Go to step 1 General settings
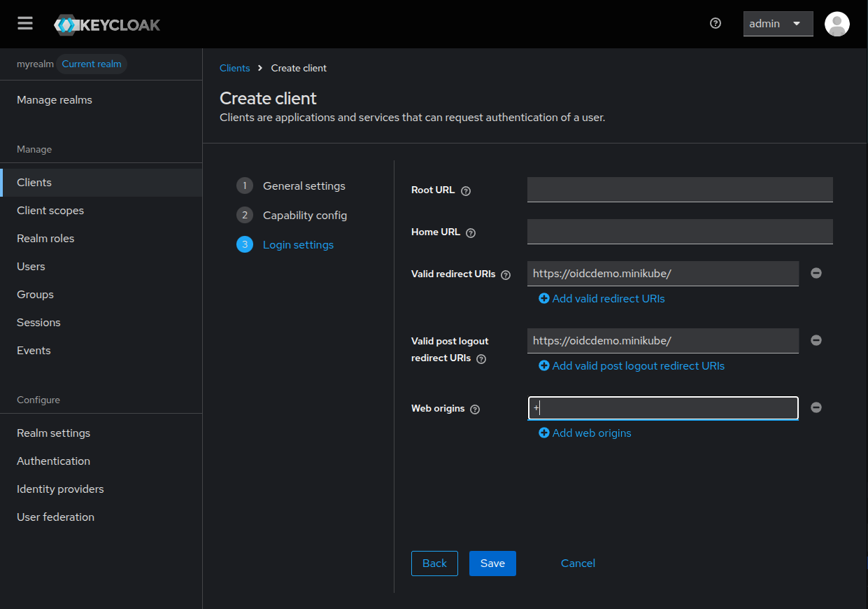The image size is (868, 609). click(x=291, y=186)
